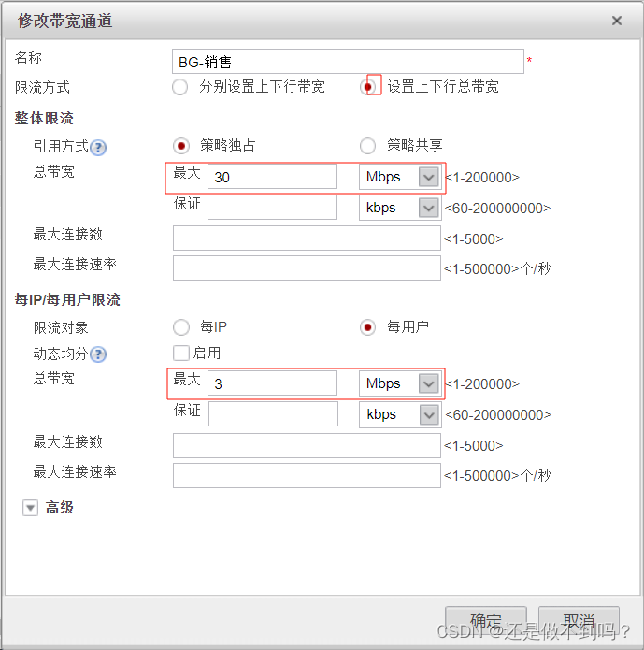The height and width of the screenshot is (650, 644).
Task: Click the per-user 最大连接速率 input field
Action: 307,475
